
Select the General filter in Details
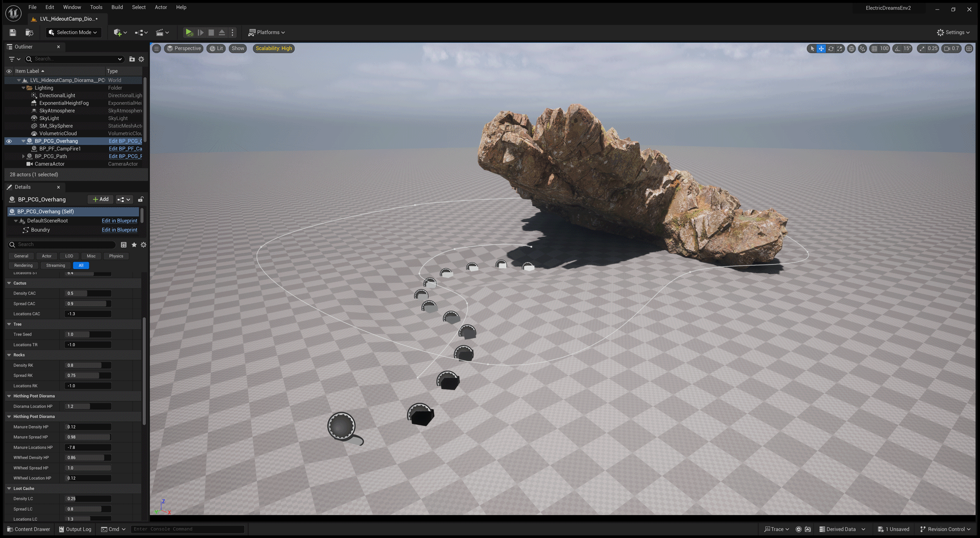pos(21,256)
